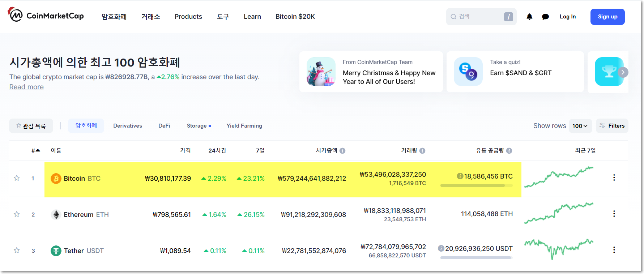Image resolution: width=644 pixels, height=274 pixels.
Task: Click the SAND and GRT quiz thumbnail
Action: [468, 72]
